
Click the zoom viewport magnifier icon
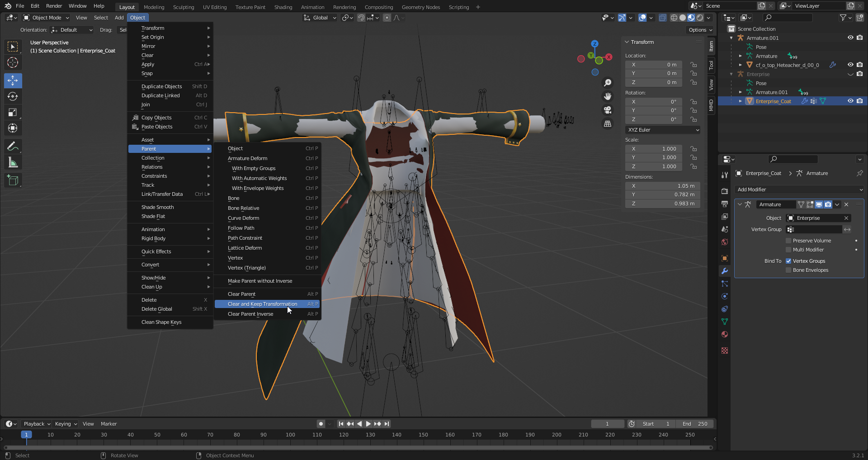(608, 83)
